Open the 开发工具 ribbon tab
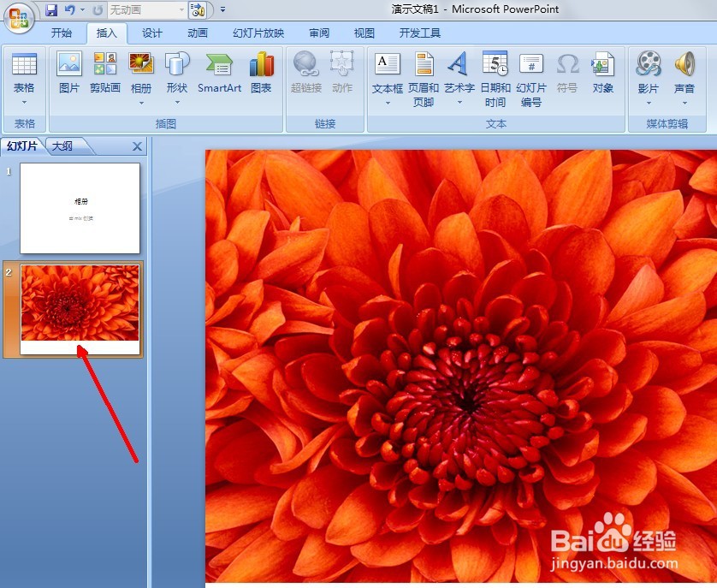 pos(420,33)
